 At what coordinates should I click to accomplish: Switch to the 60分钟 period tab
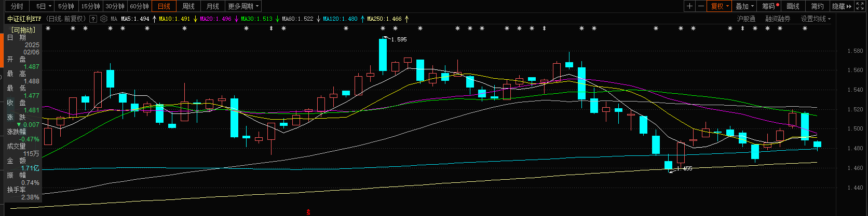pyautogui.click(x=140, y=6)
